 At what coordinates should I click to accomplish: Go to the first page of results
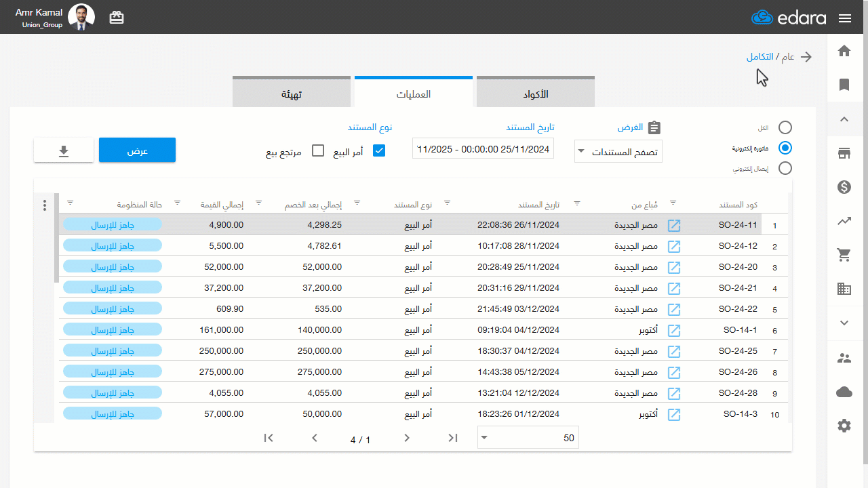tap(453, 438)
